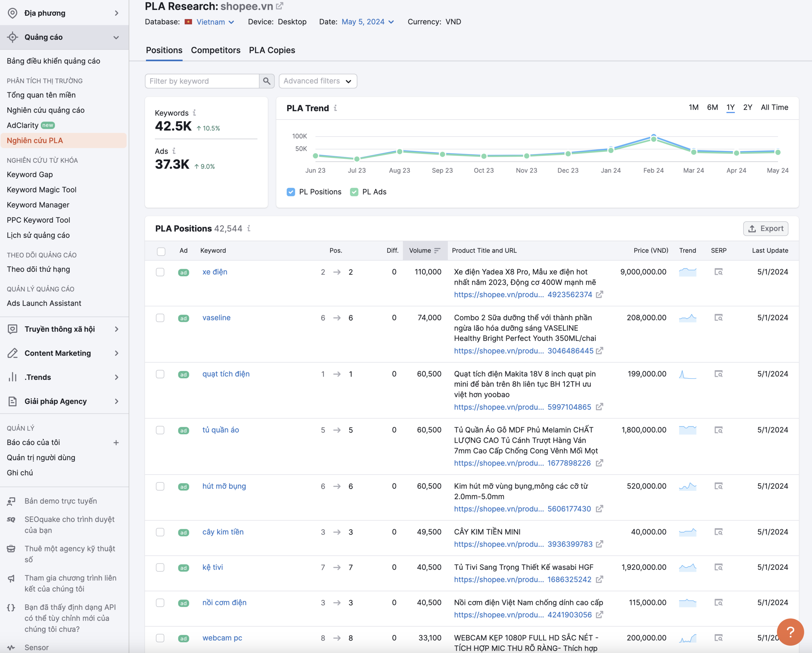812x653 pixels.
Task: Click the ad badge in the xe điện row
Action: point(183,272)
